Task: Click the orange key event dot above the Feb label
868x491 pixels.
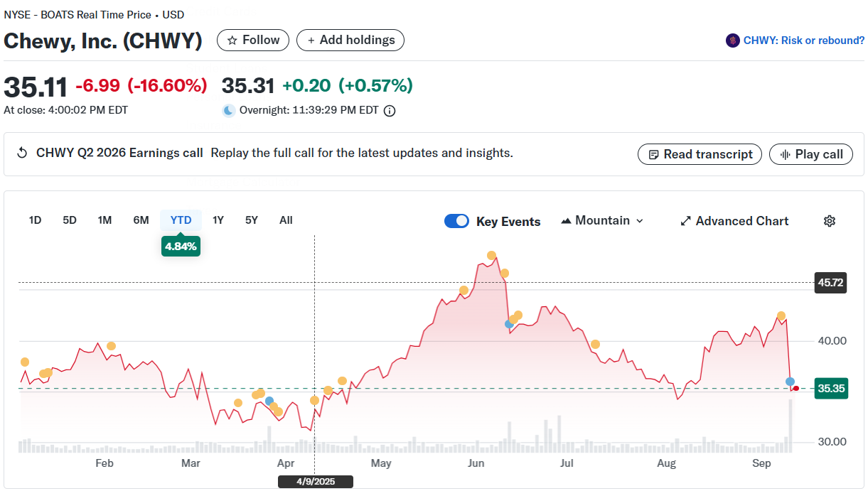Action: (x=111, y=346)
